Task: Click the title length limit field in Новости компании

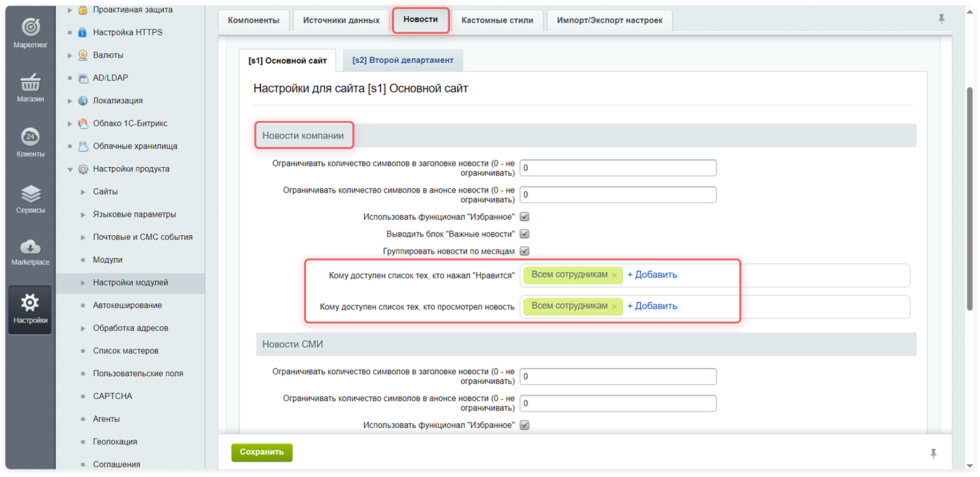Action: (x=617, y=168)
